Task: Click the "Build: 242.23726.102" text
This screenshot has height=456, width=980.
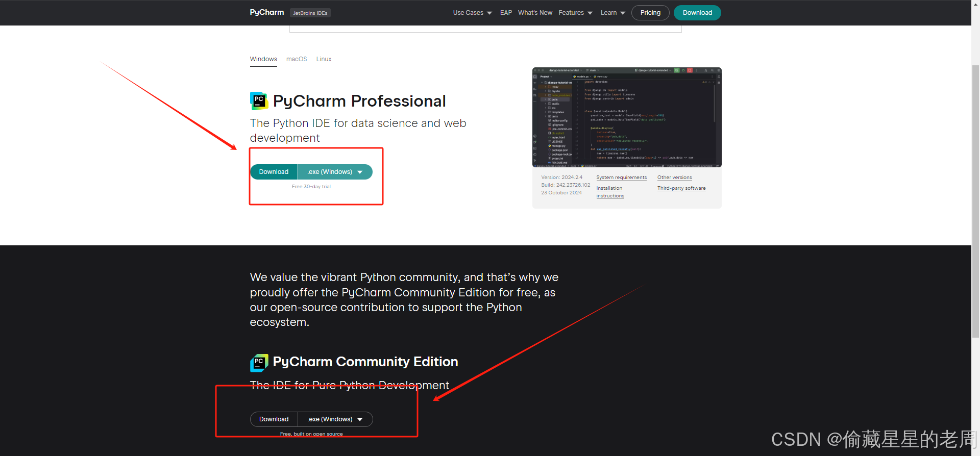Action: pyautogui.click(x=566, y=185)
